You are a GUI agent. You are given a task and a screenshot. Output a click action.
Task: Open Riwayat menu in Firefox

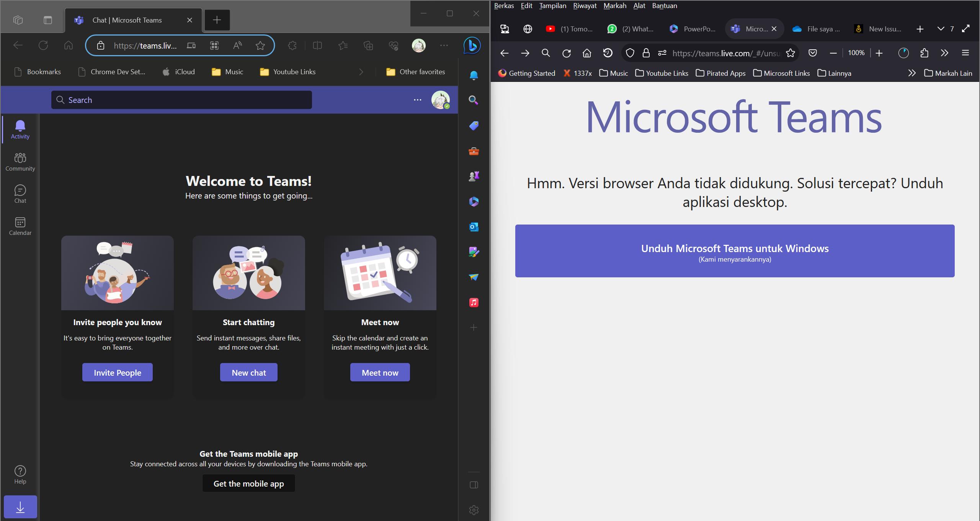(585, 6)
